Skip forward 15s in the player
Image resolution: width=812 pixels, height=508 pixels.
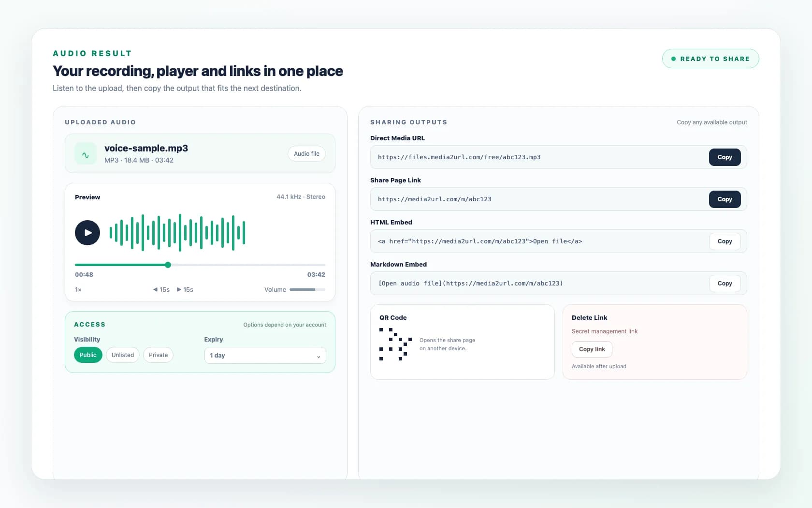coord(185,290)
